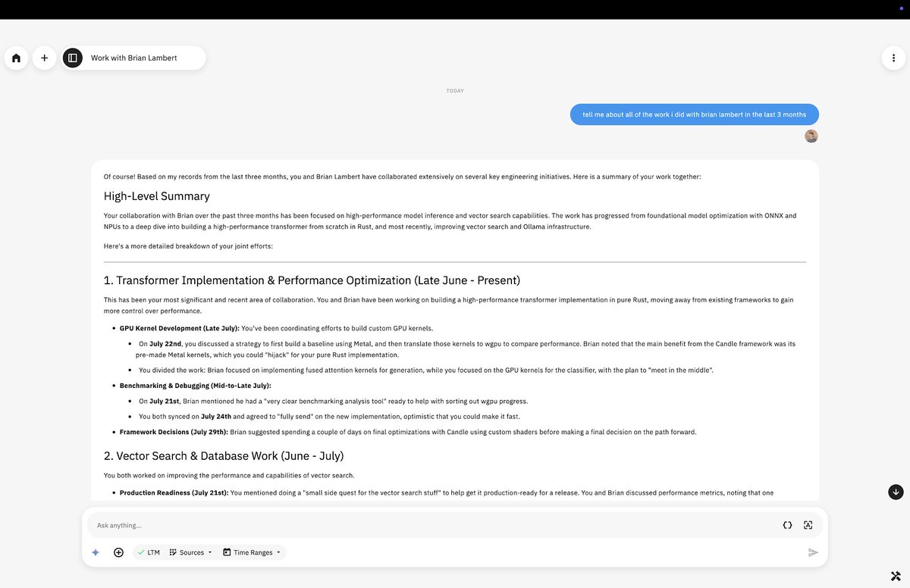Click the circled plus attachment icon

coord(118,552)
